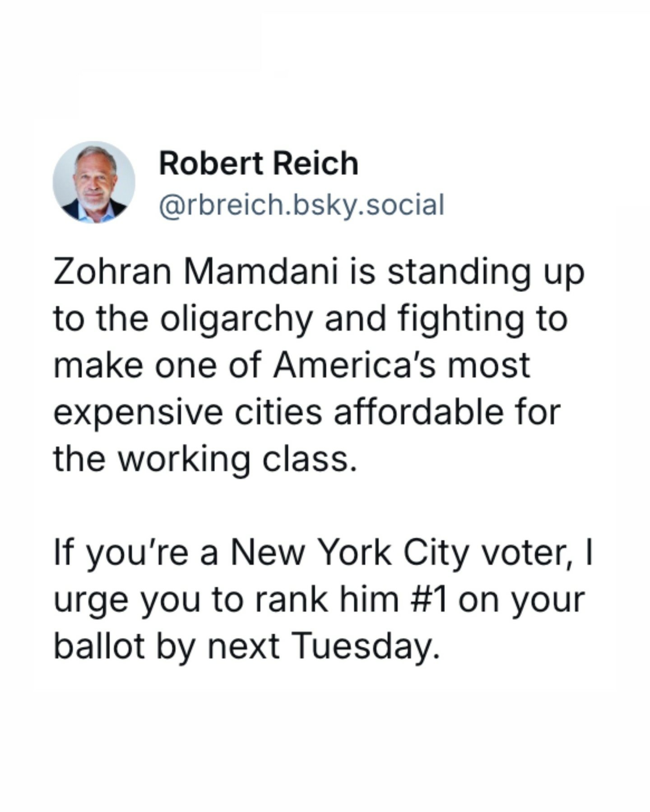Click the word "oligarchy" in the post
650x812 pixels.
pos(236,319)
